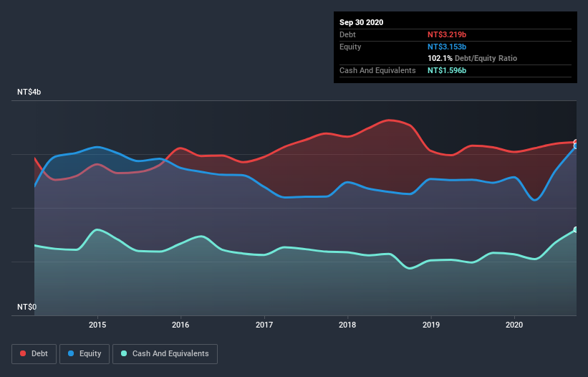Toggle Cash And Equivalents legend button
Image resolution: width=588 pixels, height=377 pixels.
(165, 354)
